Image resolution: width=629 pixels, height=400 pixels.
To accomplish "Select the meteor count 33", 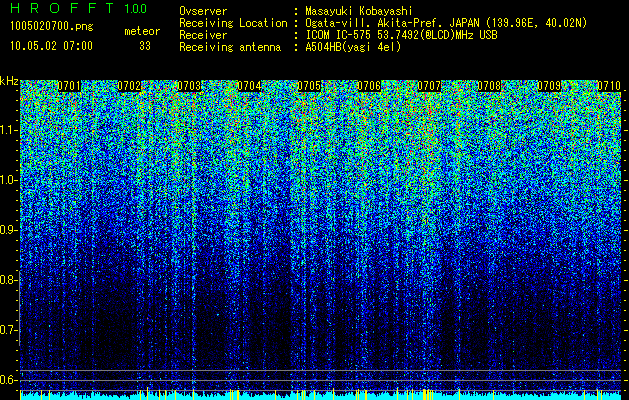I will [145, 46].
